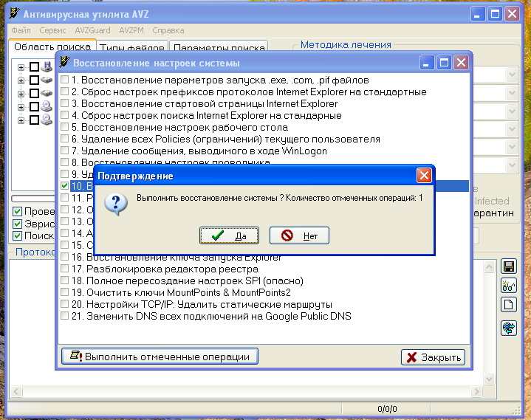531x420 pixels.
Task: Close Восстановление настроек системы window
Action: (462, 63)
